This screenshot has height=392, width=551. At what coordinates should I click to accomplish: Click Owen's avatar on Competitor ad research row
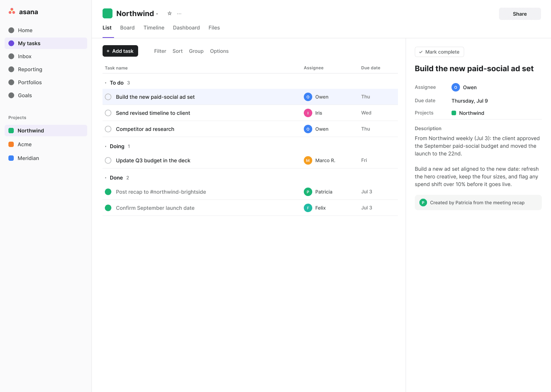pos(308,129)
